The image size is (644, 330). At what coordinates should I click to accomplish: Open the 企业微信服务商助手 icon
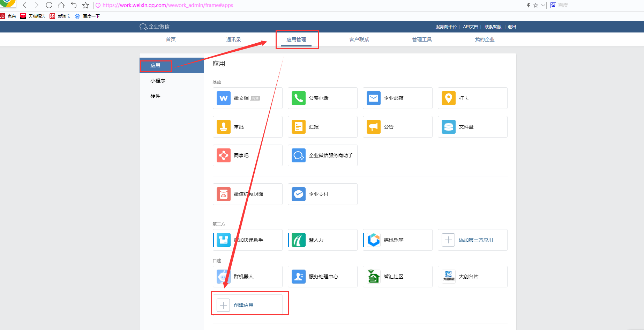[299, 155]
